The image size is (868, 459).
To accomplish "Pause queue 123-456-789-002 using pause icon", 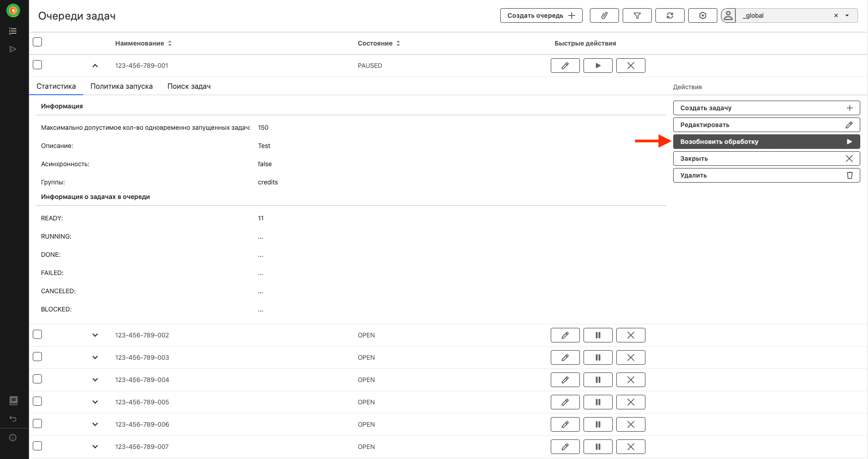I will [x=598, y=335].
